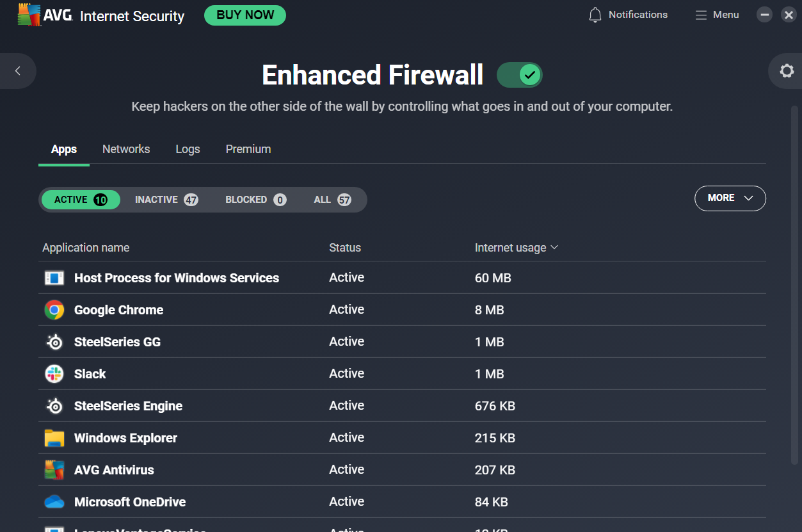This screenshot has width=802, height=532.
Task: Expand the MORE dropdown
Action: [730, 198]
